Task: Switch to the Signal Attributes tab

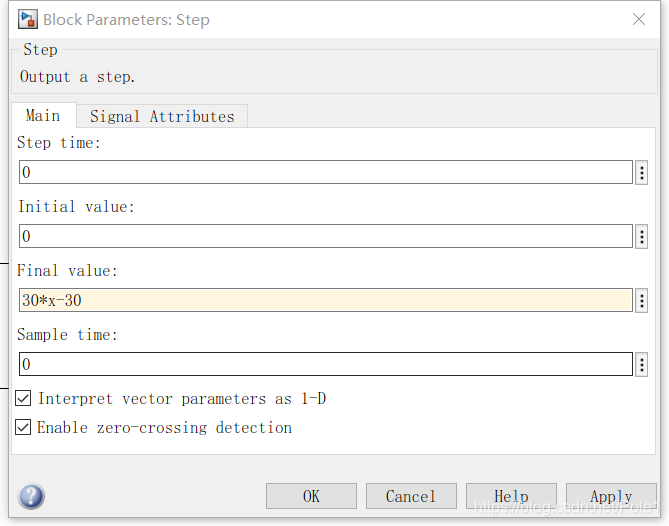Action: pos(162,116)
